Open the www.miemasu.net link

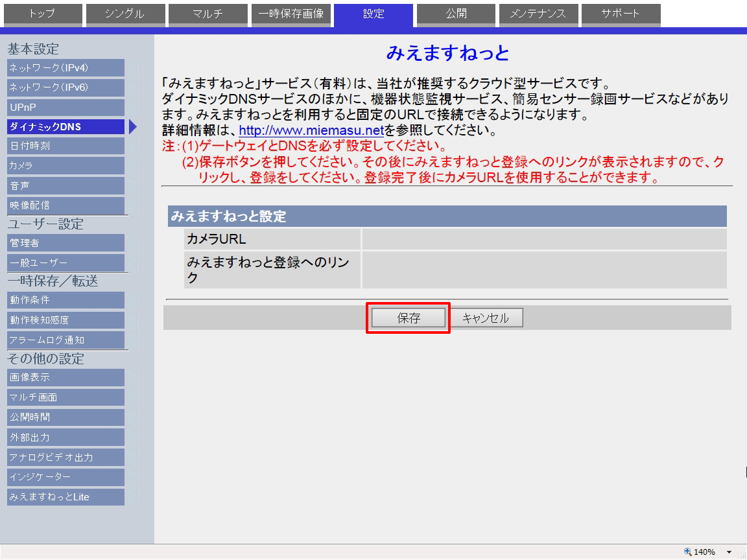click(x=311, y=131)
